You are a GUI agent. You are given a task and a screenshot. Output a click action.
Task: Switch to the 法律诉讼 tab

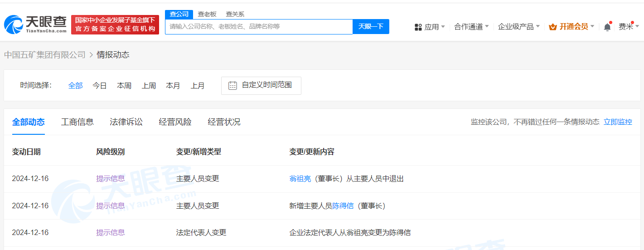point(126,122)
